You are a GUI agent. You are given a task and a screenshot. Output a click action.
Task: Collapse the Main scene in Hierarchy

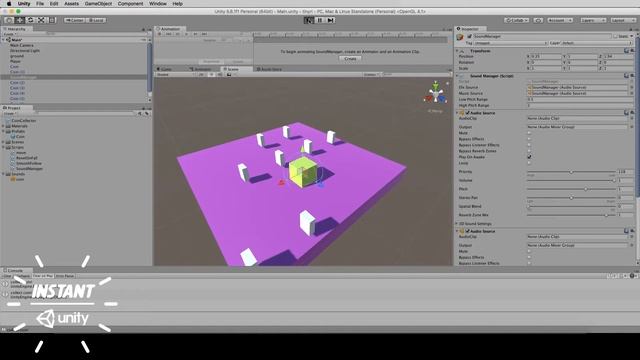[x=4, y=40]
